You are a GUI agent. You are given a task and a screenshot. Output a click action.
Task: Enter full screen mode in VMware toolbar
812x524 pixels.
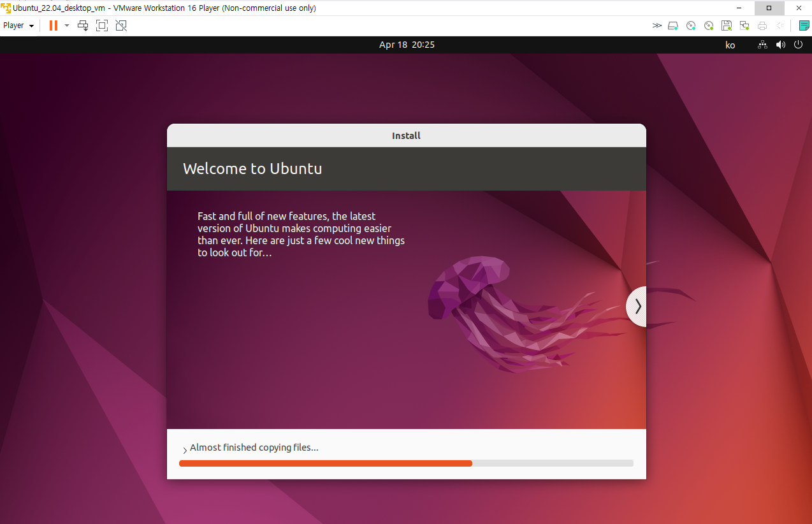(102, 25)
